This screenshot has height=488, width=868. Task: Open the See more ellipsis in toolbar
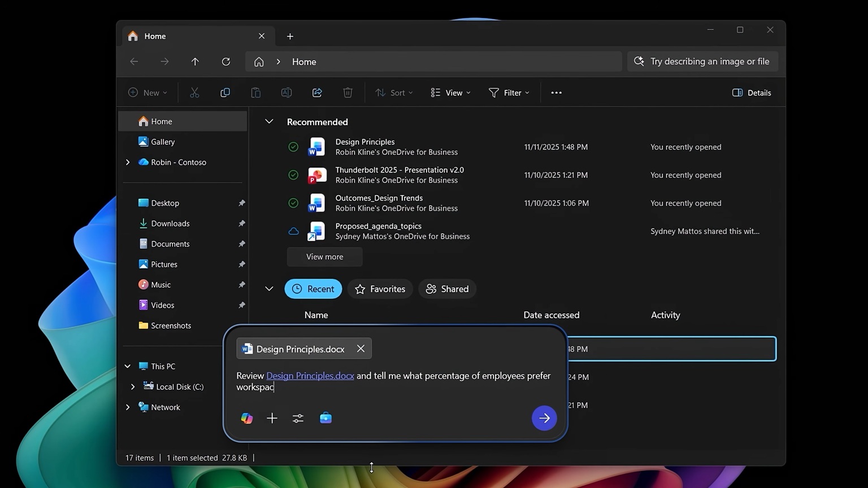coord(555,92)
